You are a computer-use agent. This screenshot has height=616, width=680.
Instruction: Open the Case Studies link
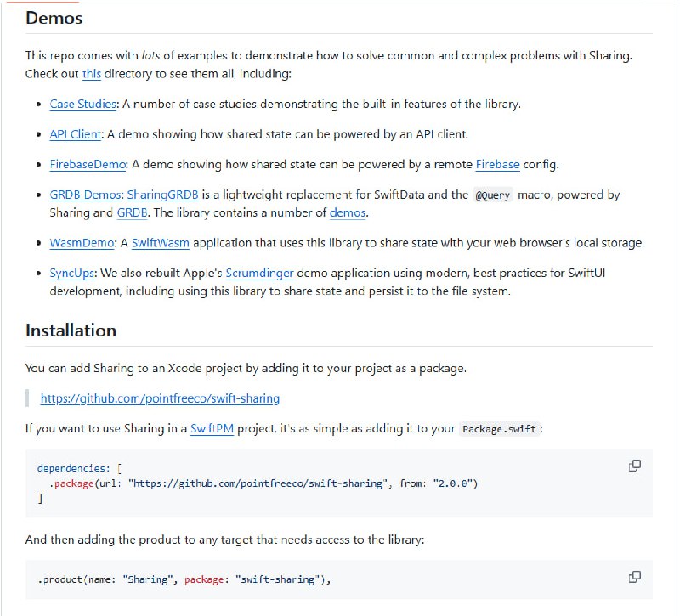(x=83, y=105)
